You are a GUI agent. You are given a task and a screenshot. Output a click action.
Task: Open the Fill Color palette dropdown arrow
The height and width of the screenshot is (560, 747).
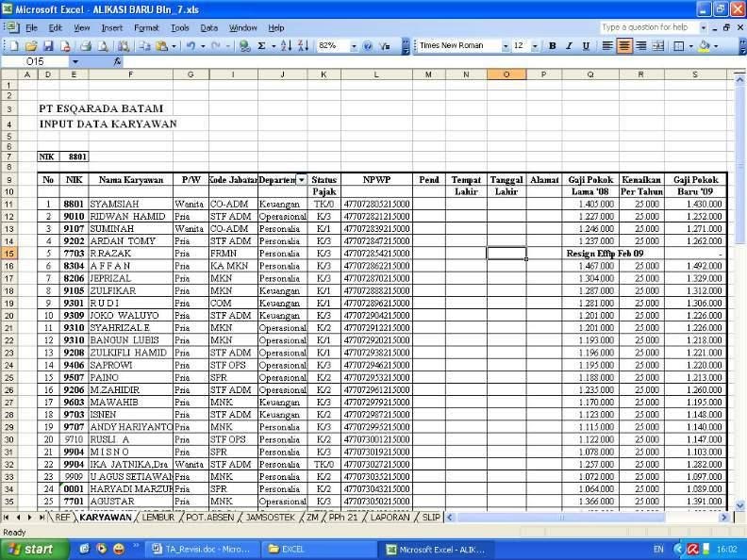pos(716,46)
